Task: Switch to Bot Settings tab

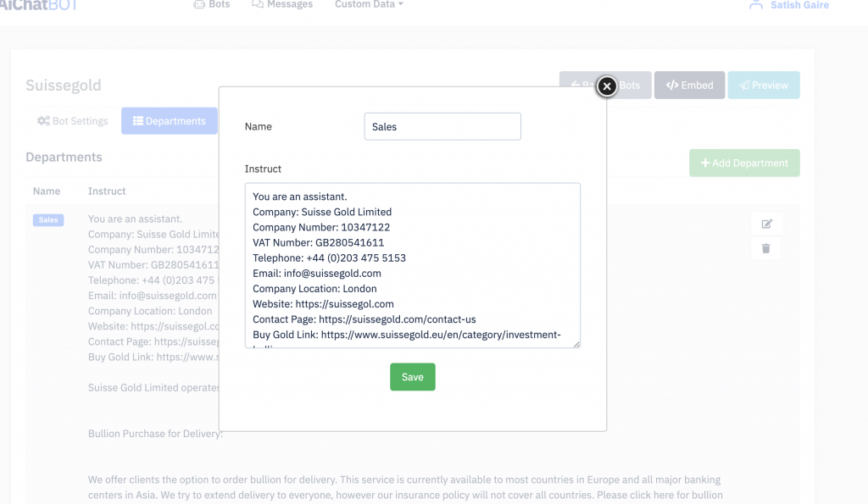Action: 73,121
